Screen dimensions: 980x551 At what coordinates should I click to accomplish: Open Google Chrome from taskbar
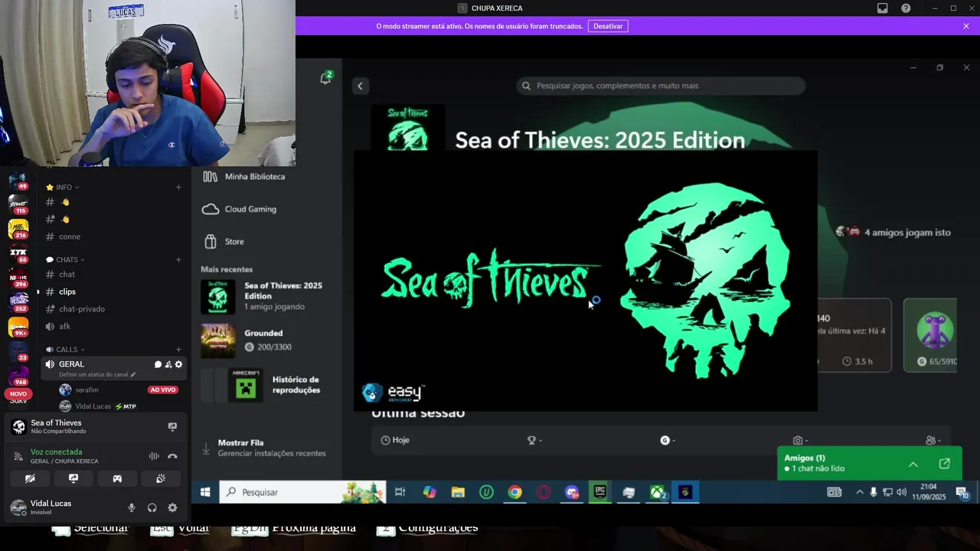pyautogui.click(x=515, y=493)
